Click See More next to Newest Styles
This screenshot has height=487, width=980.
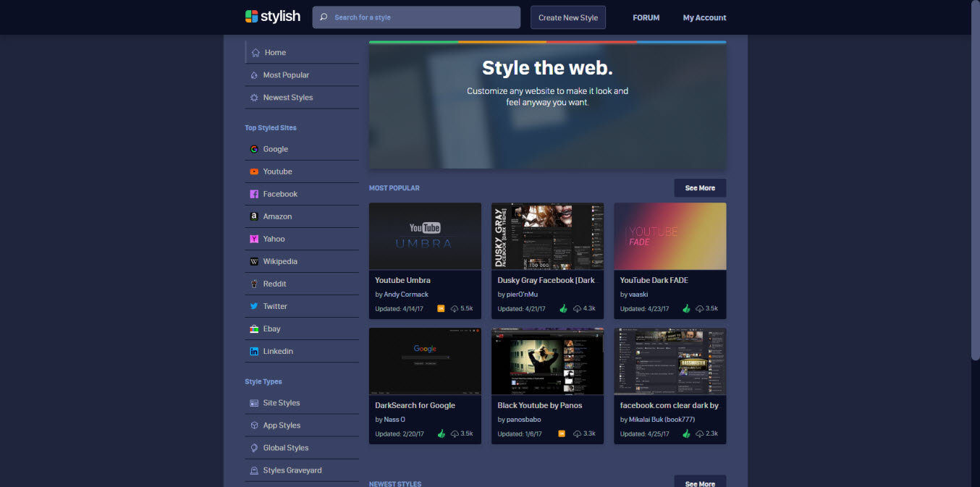click(x=700, y=483)
